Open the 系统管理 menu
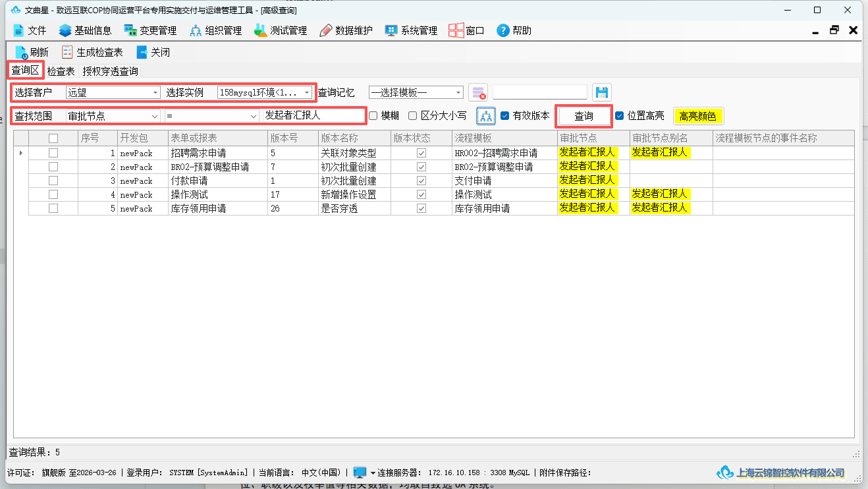868x489 pixels. pyautogui.click(x=411, y=30)
